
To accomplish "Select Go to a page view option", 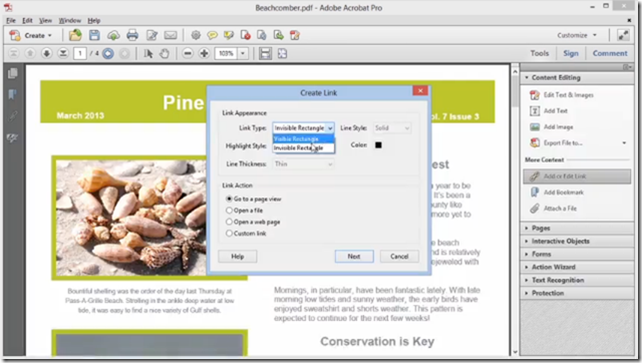I will pyautogui.click(x=253, y=199).
